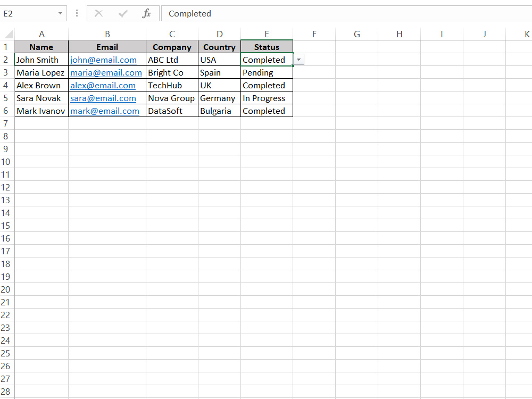Open the sara@email.com link
Screen dimensions: 532x399
[x=103, y=98]
